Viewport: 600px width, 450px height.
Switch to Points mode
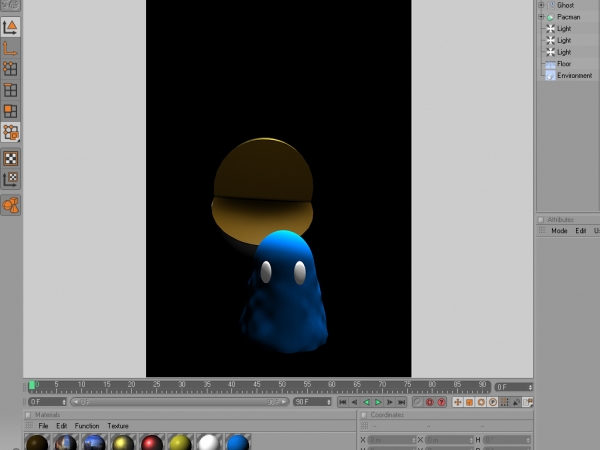[x=10, y=69]
